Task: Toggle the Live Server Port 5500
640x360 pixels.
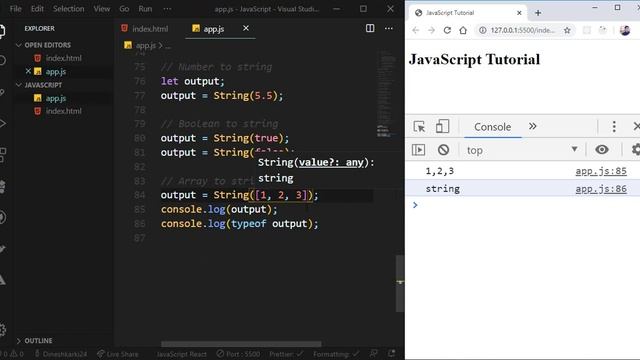Action: pyautogui.click(x=238, y=354)
